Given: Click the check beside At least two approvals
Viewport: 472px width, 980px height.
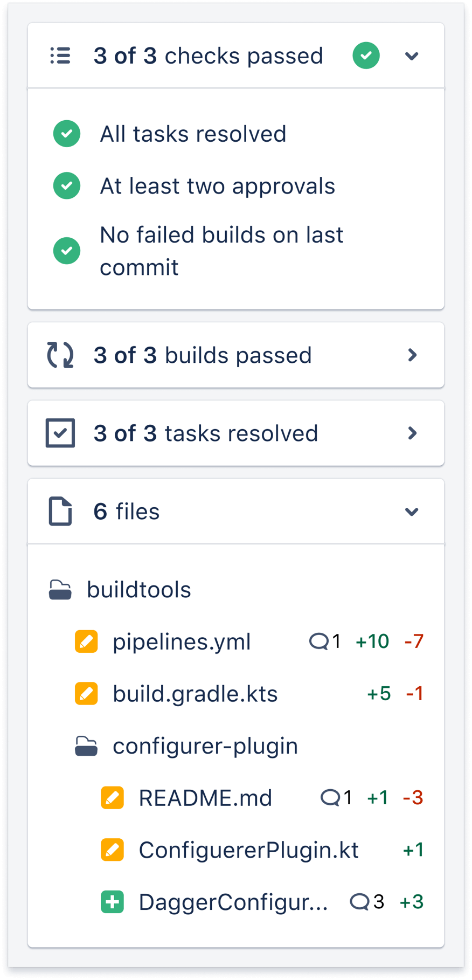Looking at the screenshot, I should tap(66, 185).
